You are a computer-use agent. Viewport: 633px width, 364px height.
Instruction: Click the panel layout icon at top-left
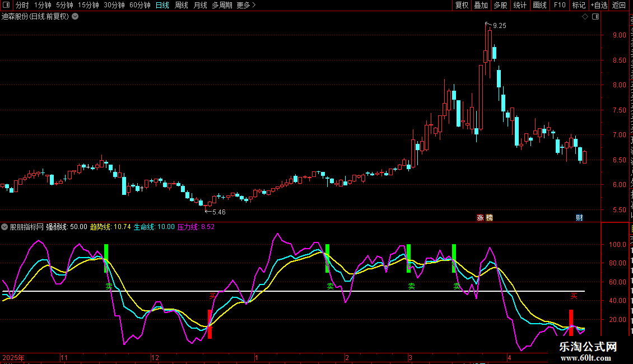tap(6, 5)
